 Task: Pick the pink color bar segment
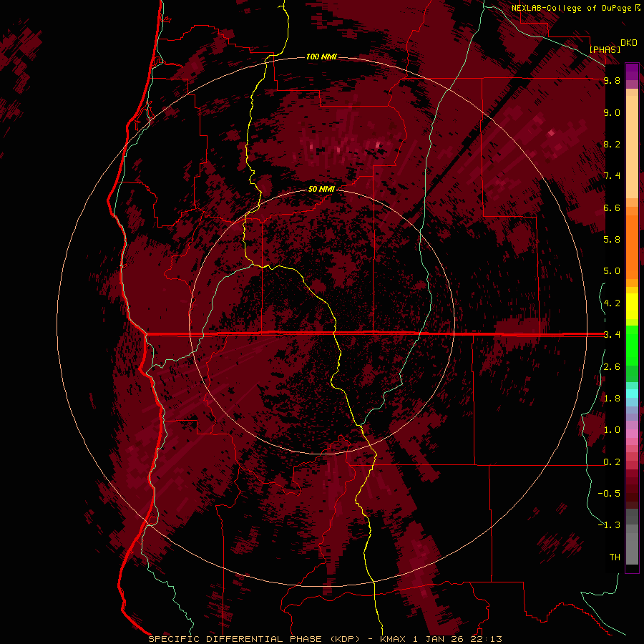632,434
